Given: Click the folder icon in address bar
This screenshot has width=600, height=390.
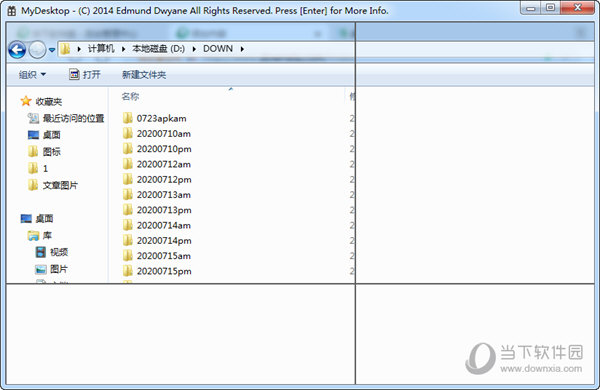Looking at the screenshot, I should pos(65,49).
